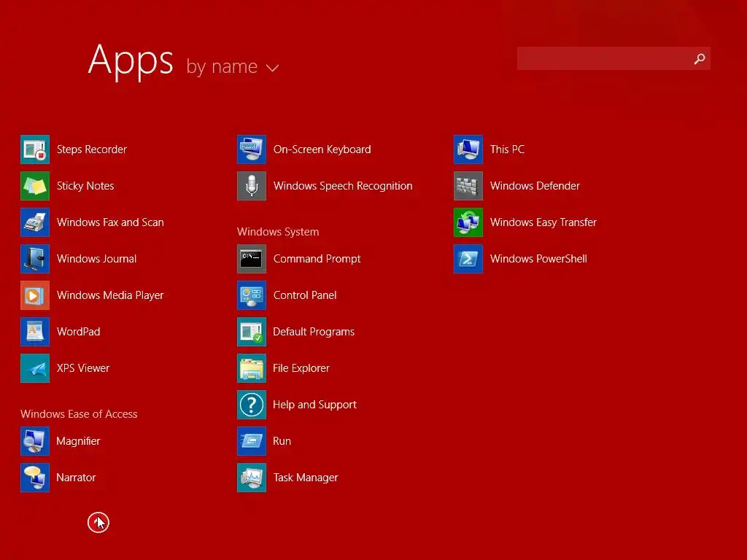The height and width of the screenshot is (560, 747).
Task: Open the Narrator icon
Action: click(x=35, y=478)
